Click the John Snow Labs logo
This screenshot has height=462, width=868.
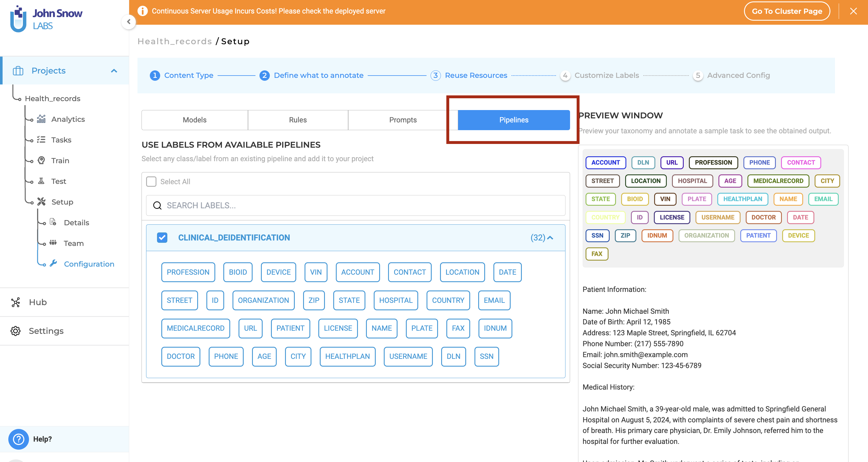(x=46, y=19)
